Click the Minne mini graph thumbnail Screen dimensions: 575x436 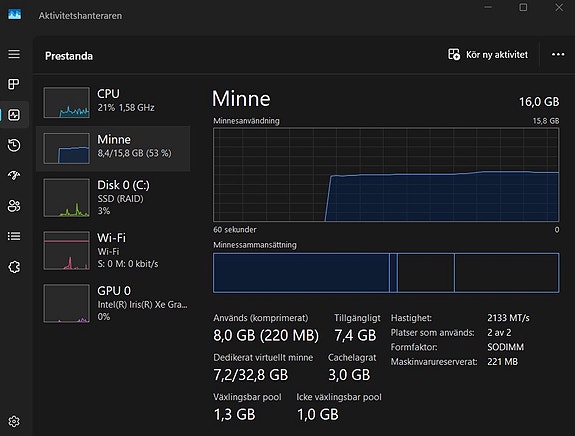tap(66, 148)
